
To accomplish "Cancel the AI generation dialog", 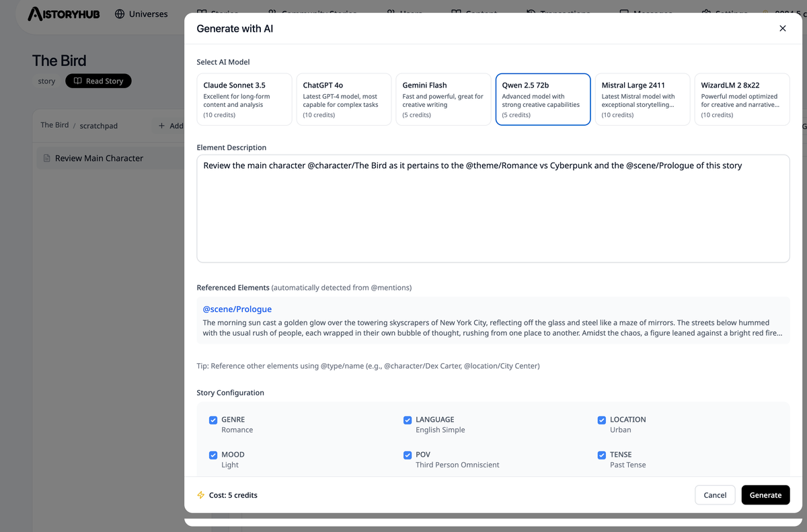I will [x=715, y=495].
